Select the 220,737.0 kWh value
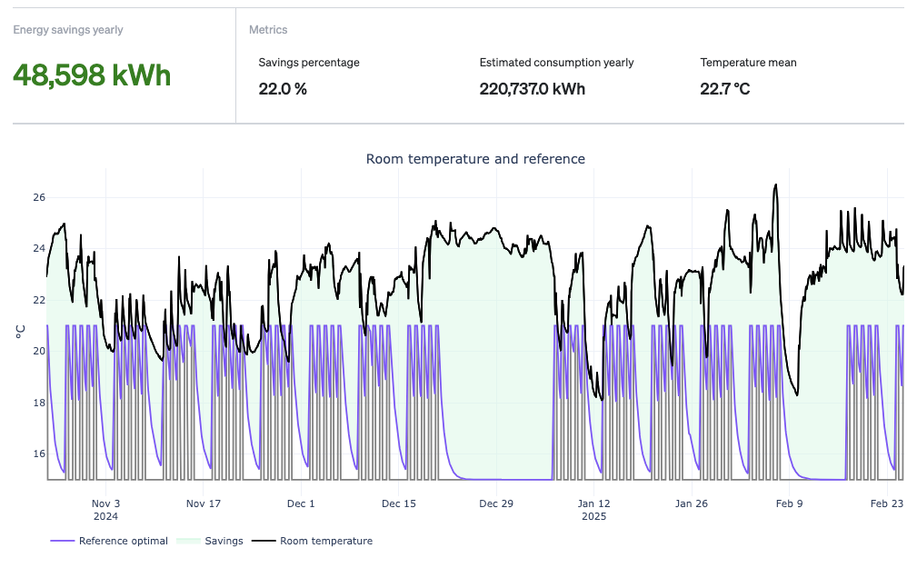 [x=532, y=89]
